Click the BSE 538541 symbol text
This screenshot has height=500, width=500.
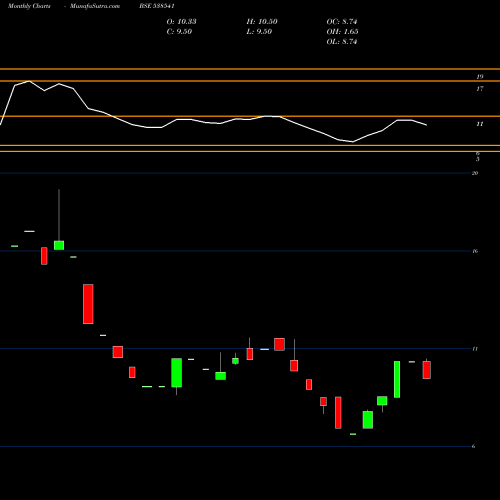[x=157, y=6]
